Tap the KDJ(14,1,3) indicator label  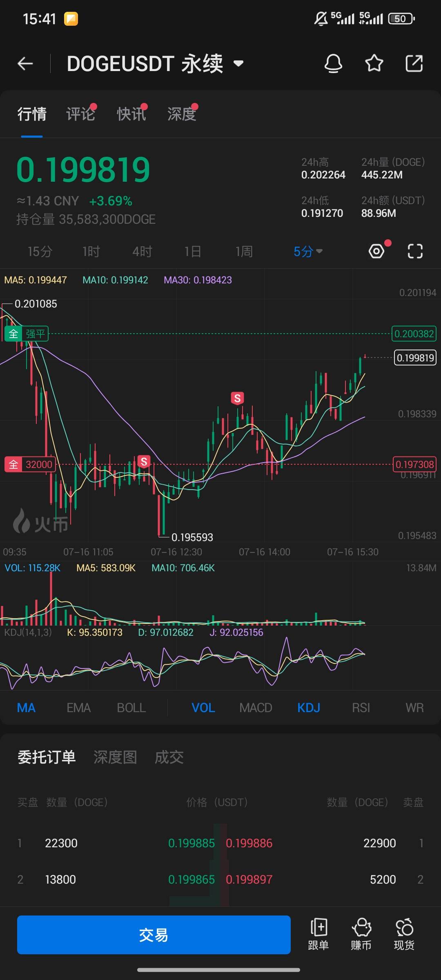click(28, 633)
